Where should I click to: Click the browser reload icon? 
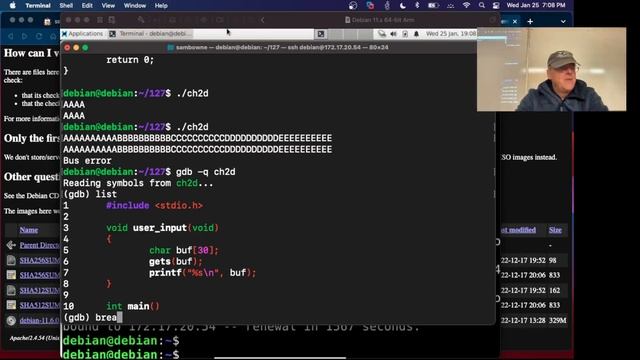39,36
